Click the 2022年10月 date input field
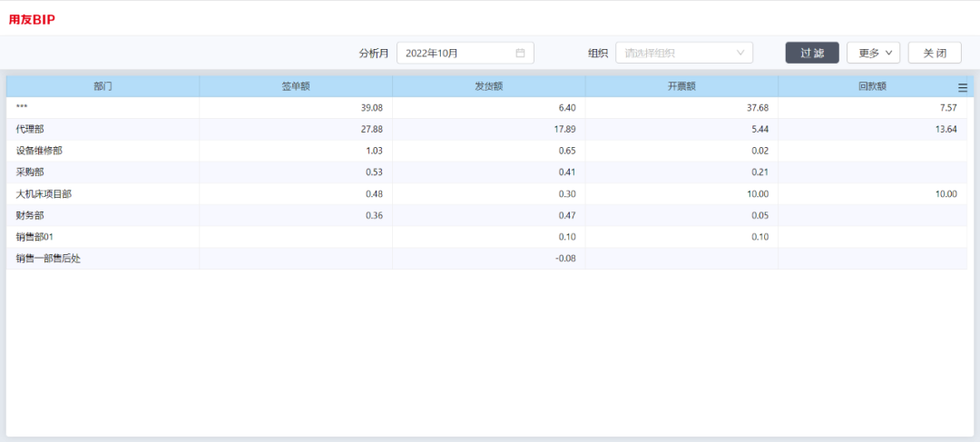980x442 pixels. tap(465, 54)
